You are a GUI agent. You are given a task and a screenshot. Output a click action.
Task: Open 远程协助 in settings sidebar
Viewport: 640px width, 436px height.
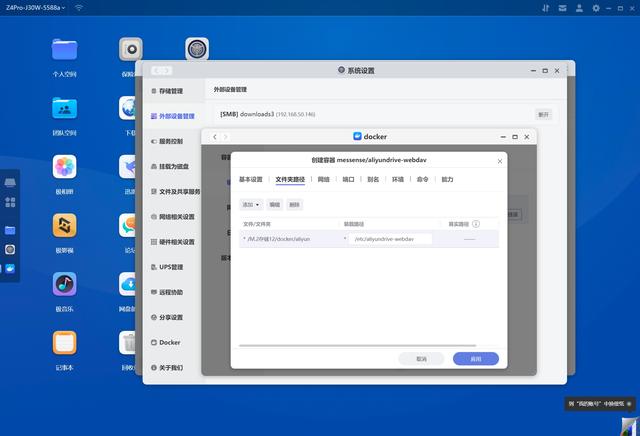(x=167, y=292)
